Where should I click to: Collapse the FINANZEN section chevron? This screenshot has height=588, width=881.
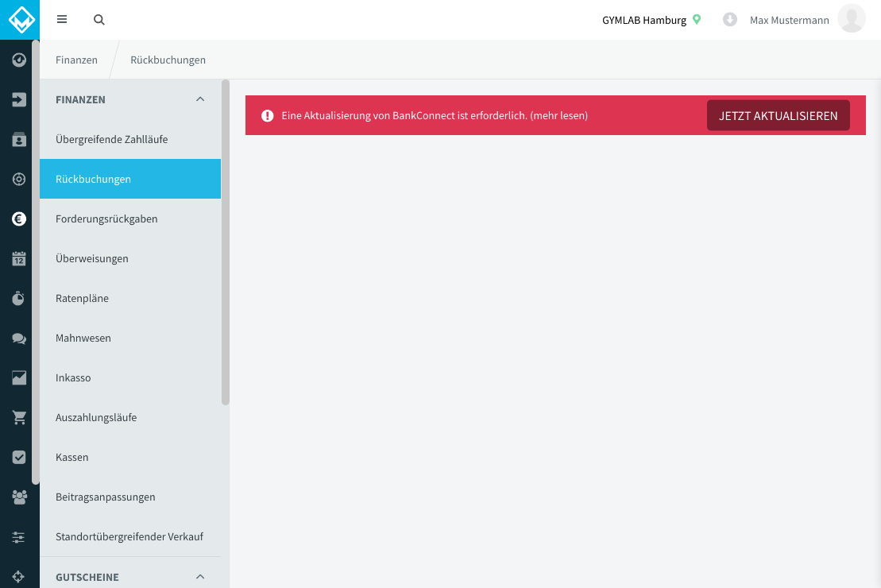(x=200, y=99)
